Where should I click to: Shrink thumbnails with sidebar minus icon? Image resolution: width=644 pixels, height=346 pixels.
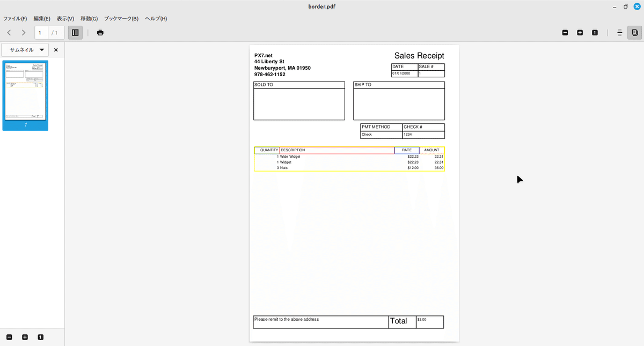point(10,336)
